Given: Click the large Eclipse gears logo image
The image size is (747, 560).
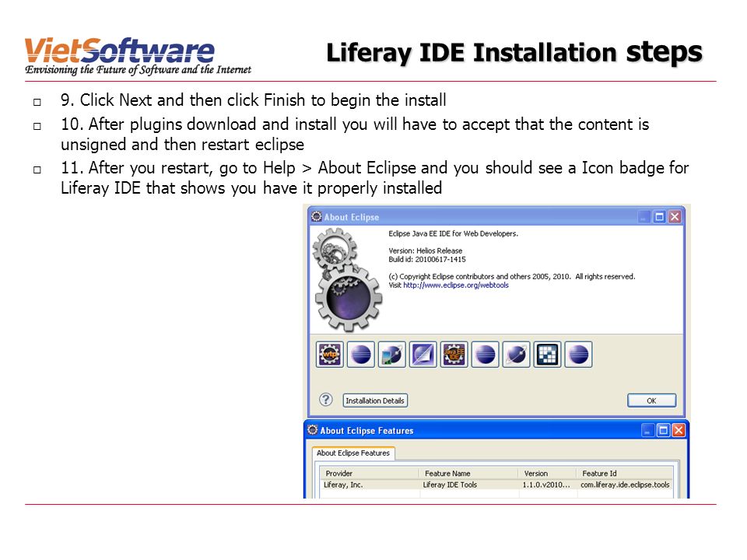Looking at the screenshot, I should pyautogui.click(x=346, y=280).
